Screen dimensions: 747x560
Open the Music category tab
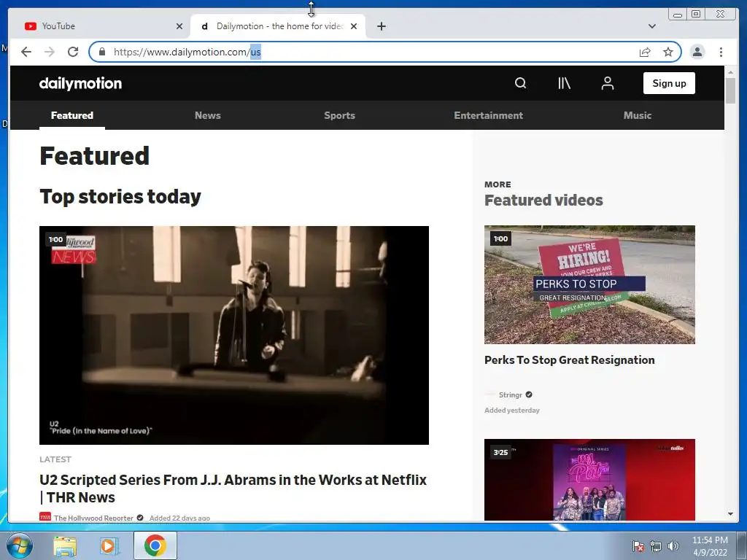pyautogui.click(x=638, y=115)
